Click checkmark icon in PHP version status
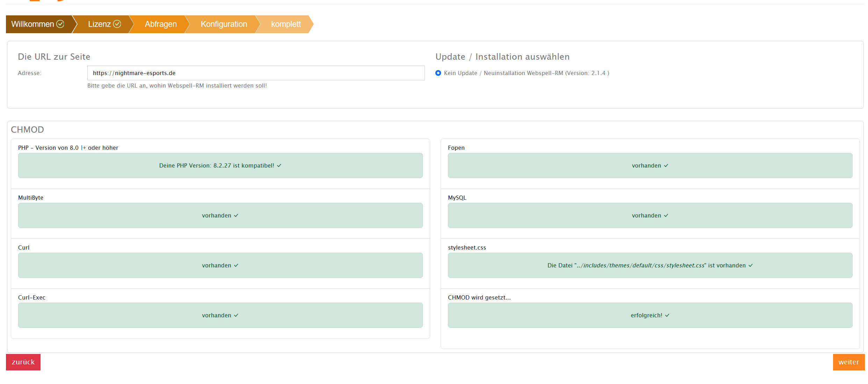The image size is (868, 384). tap(279, 166)
